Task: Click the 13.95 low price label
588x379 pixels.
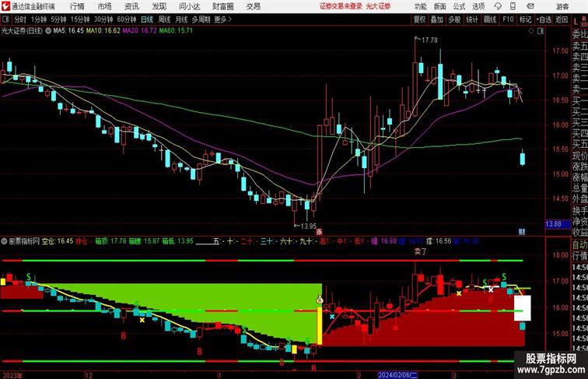Action: (308, 226)
